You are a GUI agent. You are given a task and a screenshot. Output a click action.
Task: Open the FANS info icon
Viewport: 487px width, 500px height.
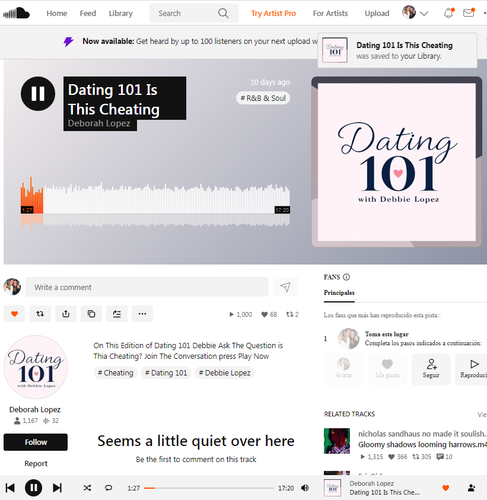[x=346, y=277]
